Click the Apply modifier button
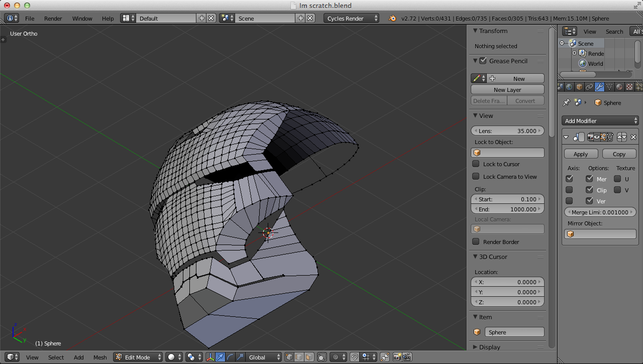This screenshot has height=364, width=643. coord(581,154)
